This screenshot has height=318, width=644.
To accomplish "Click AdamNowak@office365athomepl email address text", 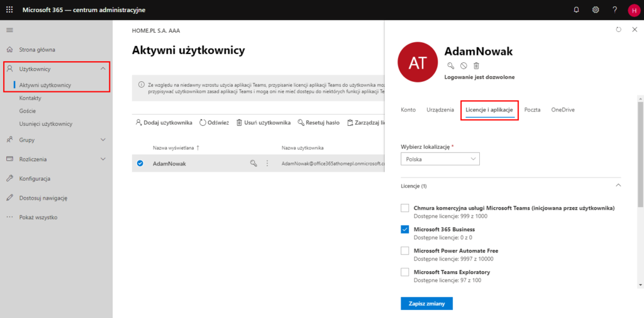I will point(333,164).
